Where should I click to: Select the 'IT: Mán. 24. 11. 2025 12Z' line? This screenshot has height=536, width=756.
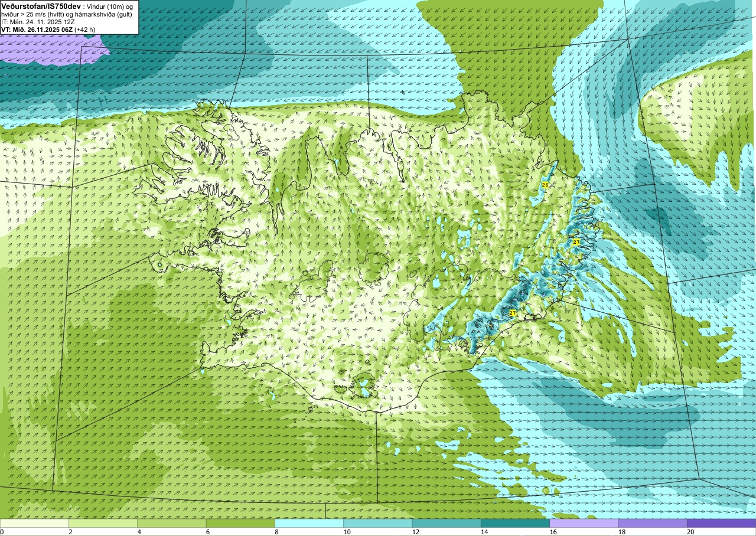tap(38, 22)
